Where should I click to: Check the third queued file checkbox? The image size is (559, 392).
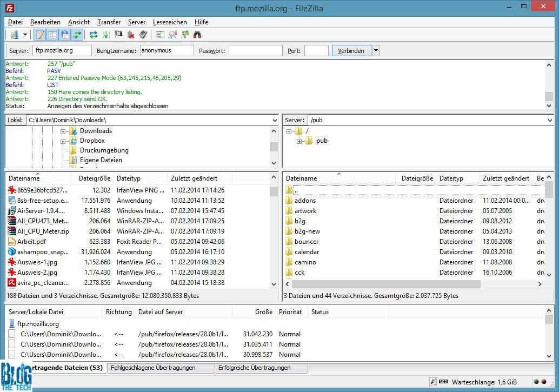12,355
